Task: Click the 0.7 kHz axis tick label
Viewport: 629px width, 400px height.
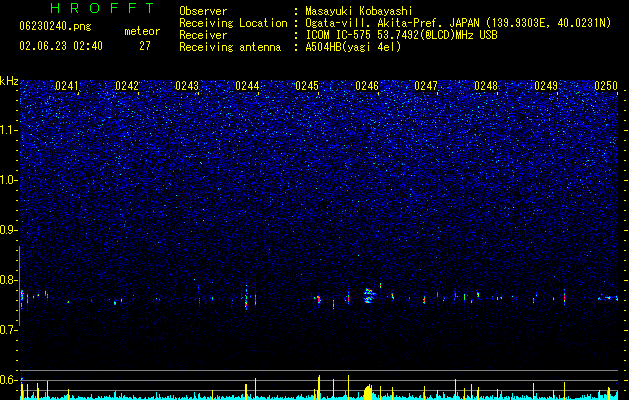Action: [8, 330]
